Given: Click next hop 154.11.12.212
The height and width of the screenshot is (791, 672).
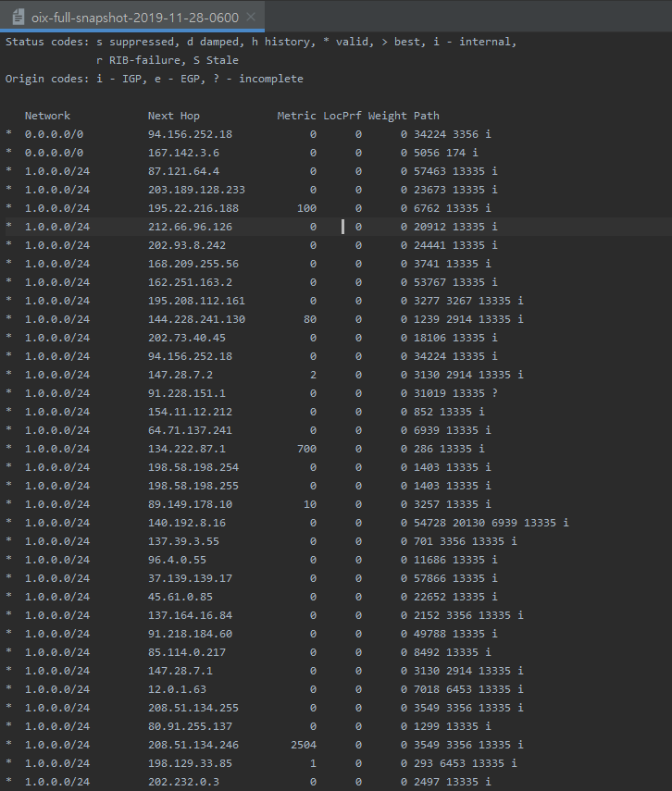Looking at the screenshot, I should click(x=190, y=412).
